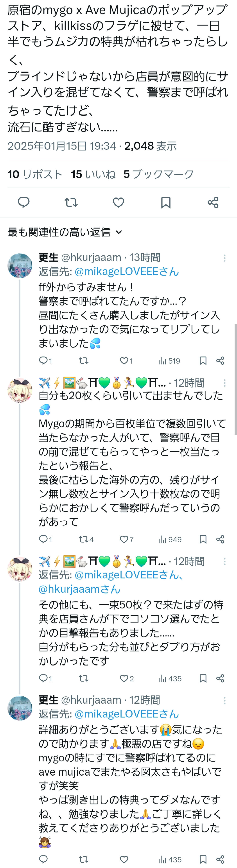Share the main post
The width and height of the screenshot is (237, 868).
click(x=213, y=202)
